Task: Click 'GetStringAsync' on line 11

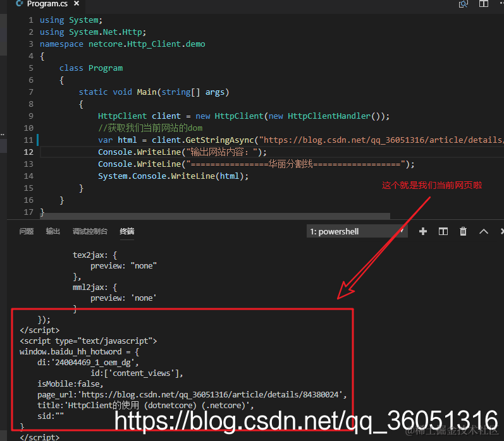Action: [220, 140]
